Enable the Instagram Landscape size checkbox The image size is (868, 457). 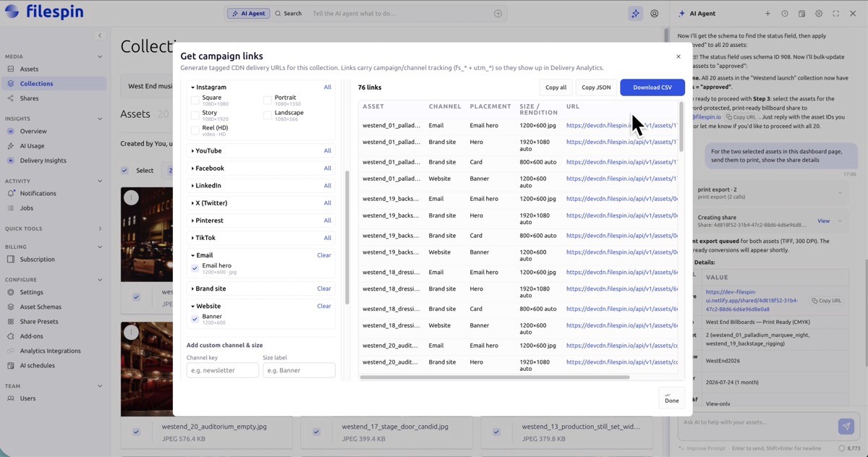click(268, 116)
